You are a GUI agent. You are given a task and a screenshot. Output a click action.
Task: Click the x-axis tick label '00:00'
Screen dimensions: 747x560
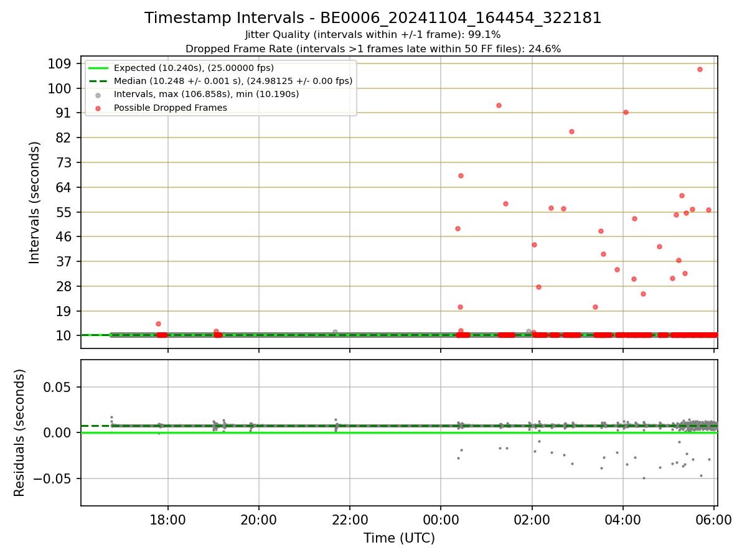pos(441,519)
